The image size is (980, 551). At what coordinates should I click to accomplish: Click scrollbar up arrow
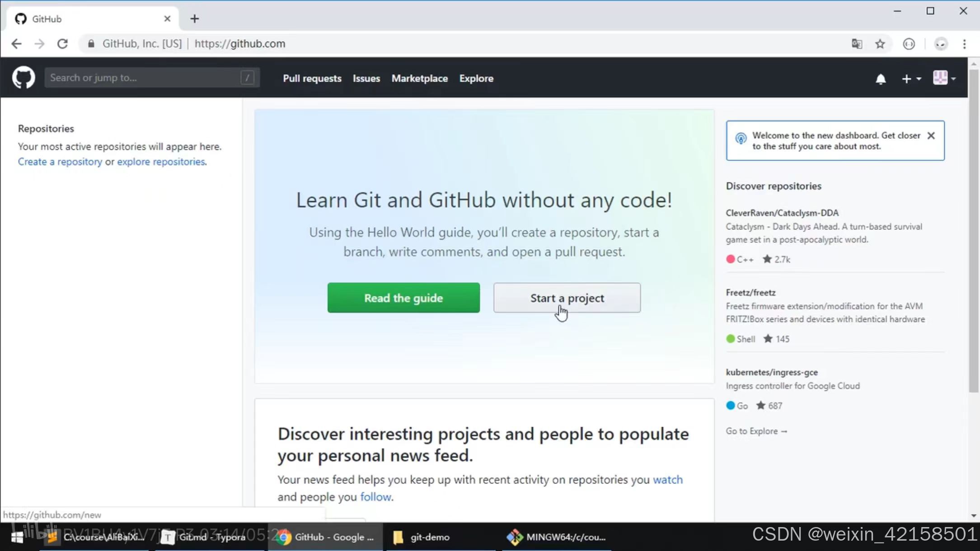pyautogui.click(x=974, y=64)
